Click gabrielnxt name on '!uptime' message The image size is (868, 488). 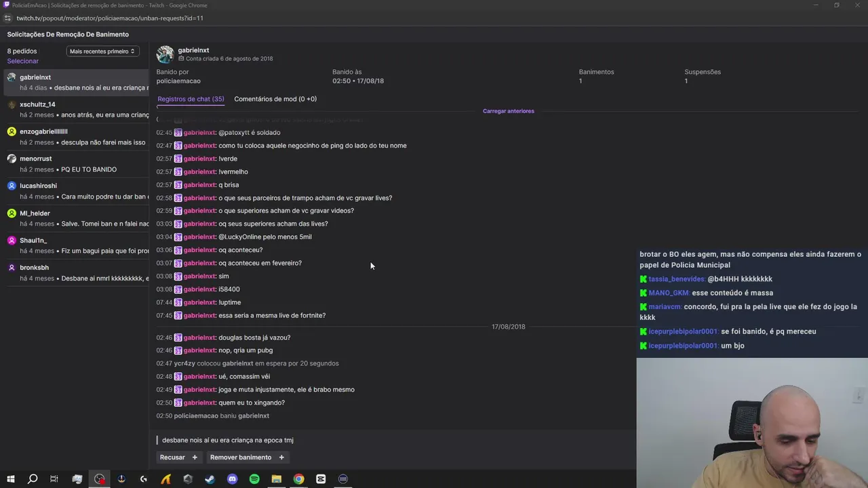[x=199, y=302]
